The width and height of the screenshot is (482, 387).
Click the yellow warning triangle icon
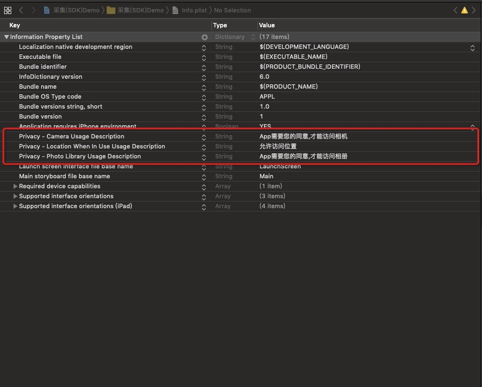(x=464, y=10)
